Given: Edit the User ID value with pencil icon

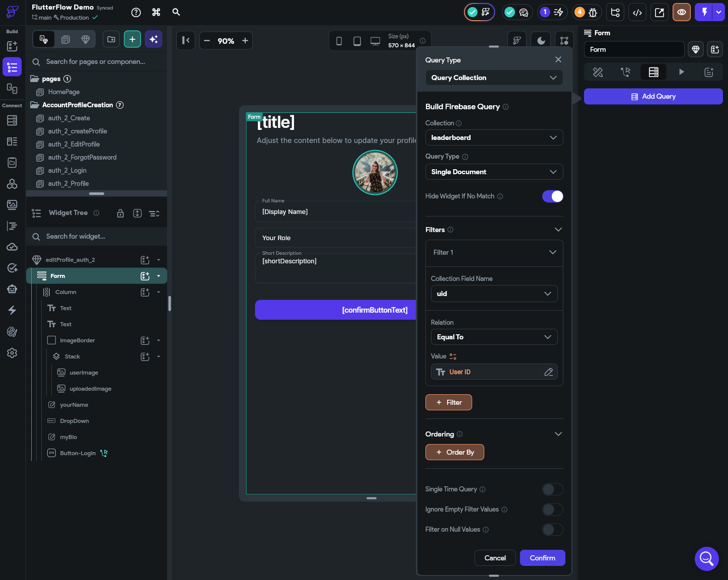Looking at the screenshot, I should click(x=549, y=372).
